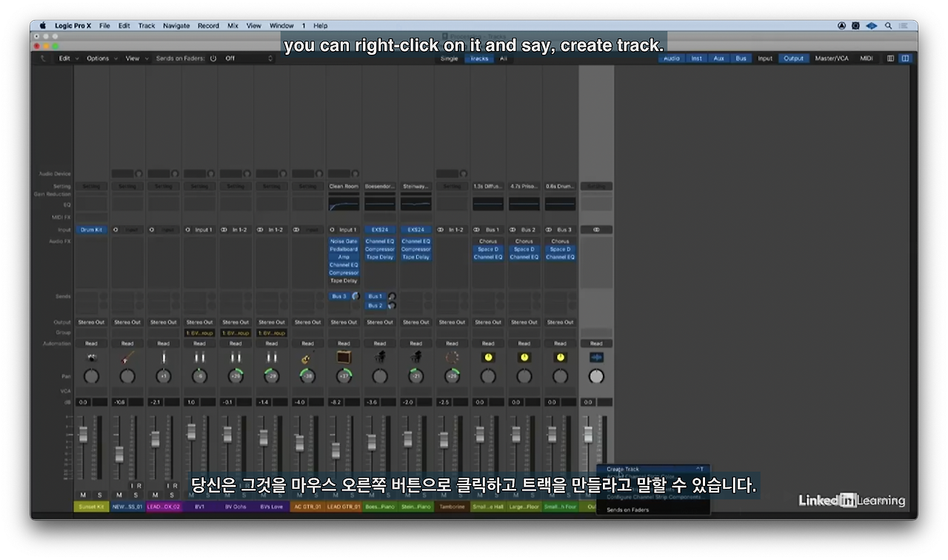Open the mixer Edit dropdown
The height and width of the screenshot is (560, 948).
68,59
